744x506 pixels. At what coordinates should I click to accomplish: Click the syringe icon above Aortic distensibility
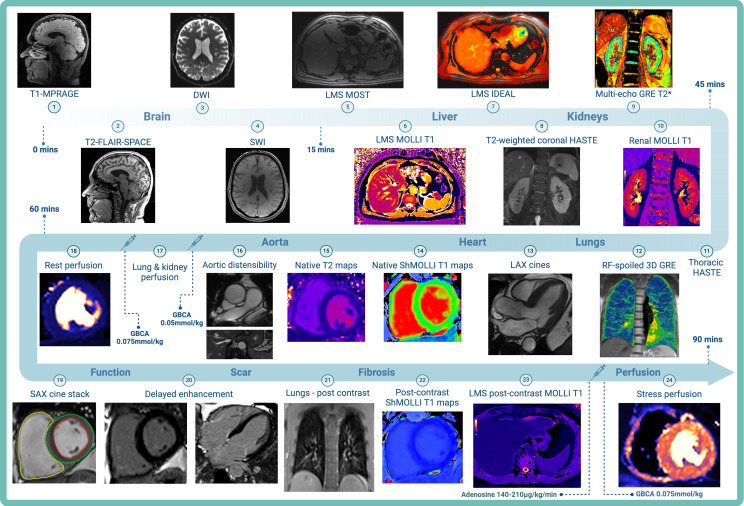pos(195,242)
